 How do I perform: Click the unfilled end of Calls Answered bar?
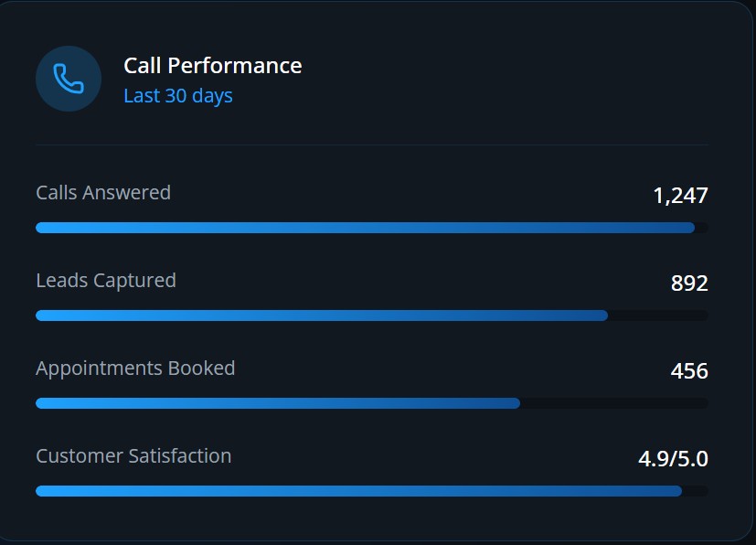[701, 228]
